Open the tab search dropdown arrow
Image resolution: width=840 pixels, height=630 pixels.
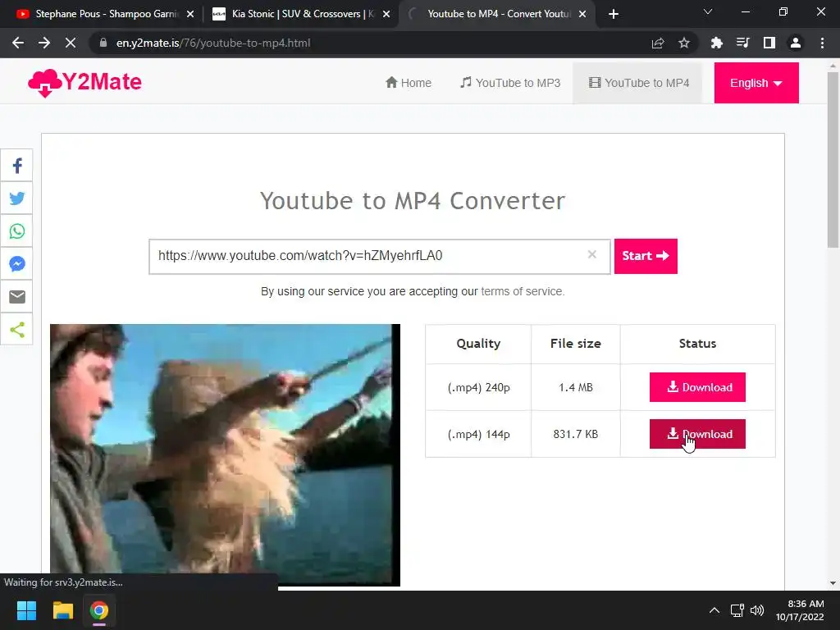click(708, 11)
